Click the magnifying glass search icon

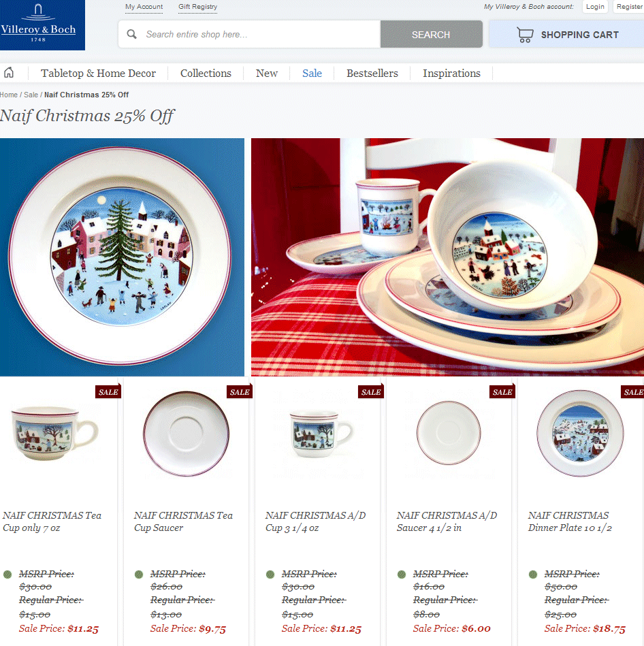click(x=132, y=34)
